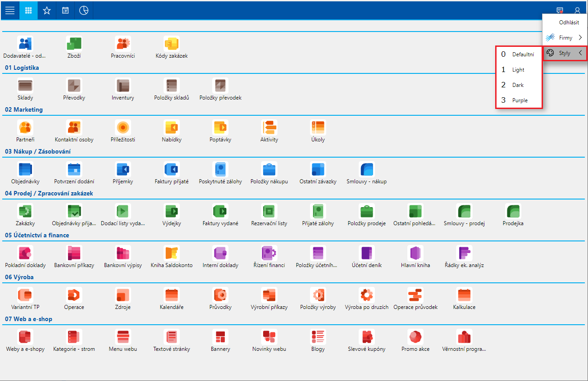Open Rezervační listy module

pos(269,214)
